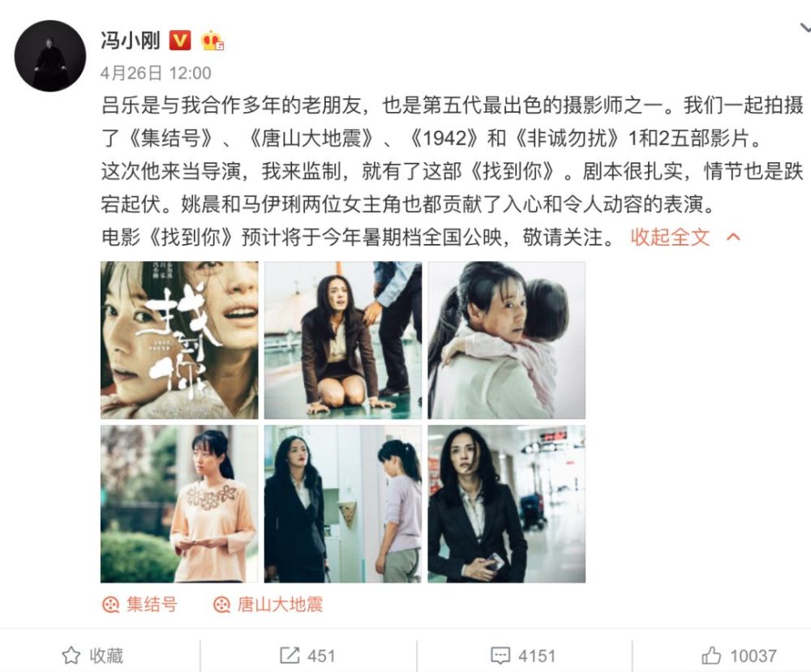
Task: Open the post options chevron at top right
Action: (805, 28)
